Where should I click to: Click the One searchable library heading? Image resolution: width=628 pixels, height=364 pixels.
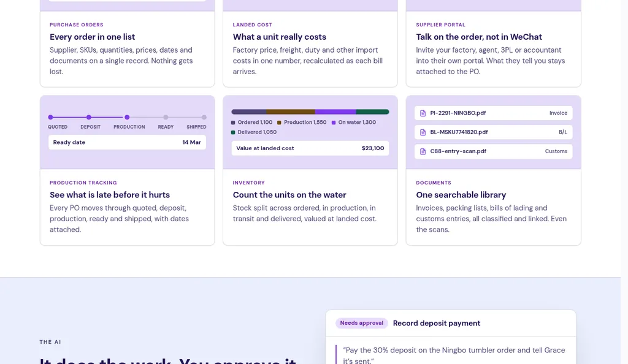coord(461,195)
